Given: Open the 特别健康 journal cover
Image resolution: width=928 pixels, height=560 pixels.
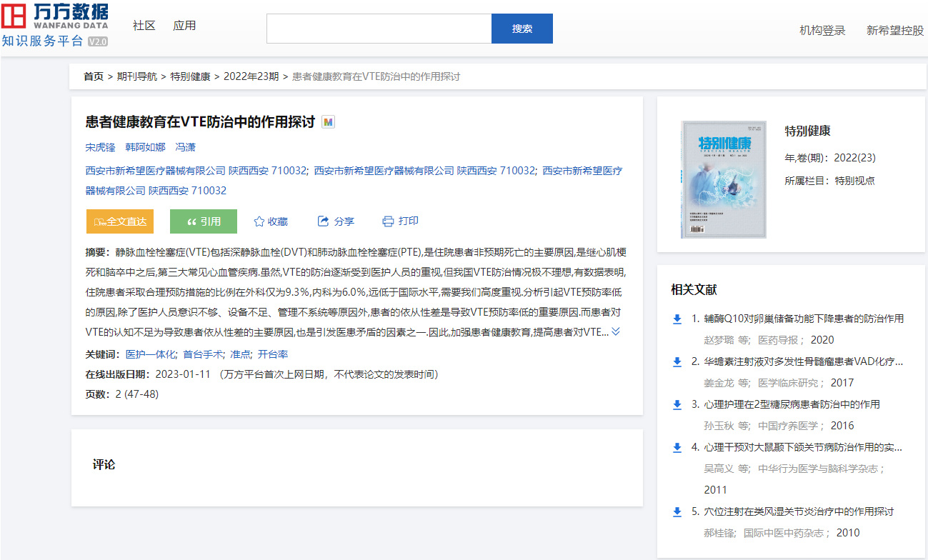Looking at the screenshot, I should [724, 179].
